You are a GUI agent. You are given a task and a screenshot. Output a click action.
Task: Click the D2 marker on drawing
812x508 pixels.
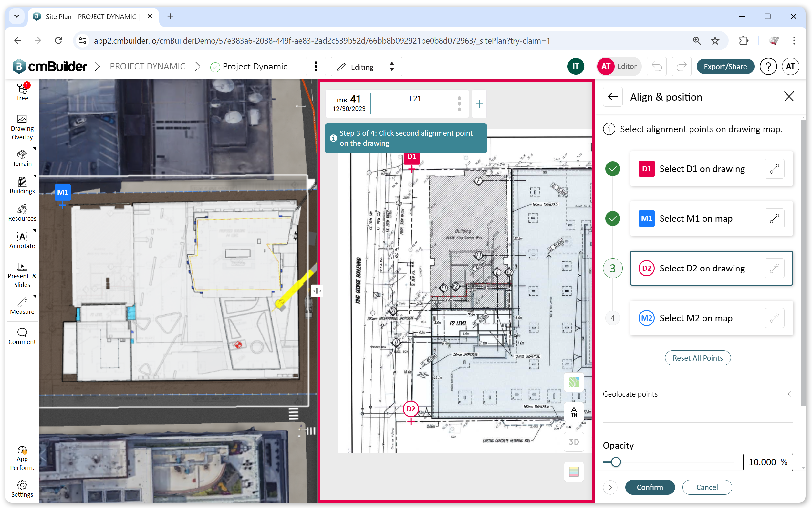[411, 409]
